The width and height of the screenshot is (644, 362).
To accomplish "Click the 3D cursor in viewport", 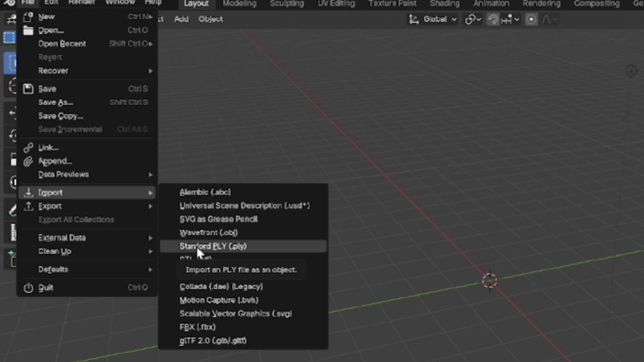I will 490,280.
